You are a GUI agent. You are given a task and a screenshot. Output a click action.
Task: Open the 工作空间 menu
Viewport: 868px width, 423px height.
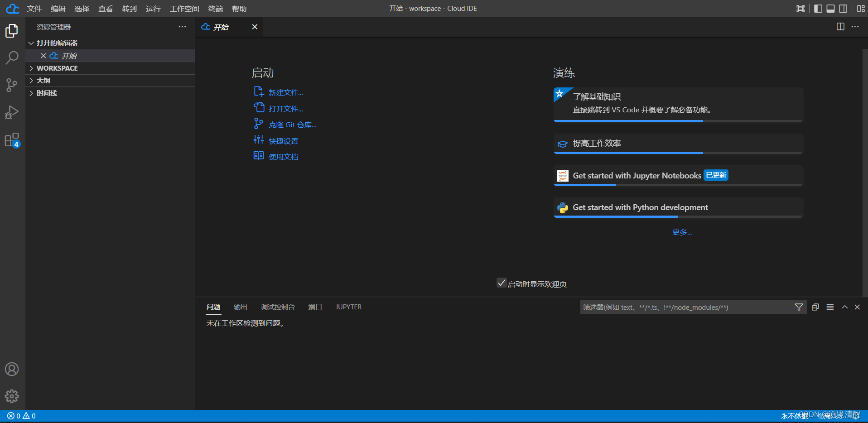point(184,9)
